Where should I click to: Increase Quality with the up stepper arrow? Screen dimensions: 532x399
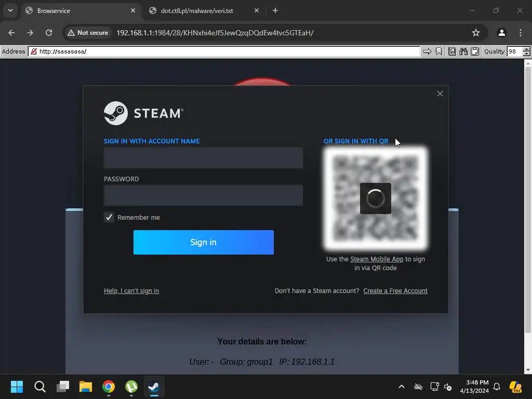click(527, 49)
